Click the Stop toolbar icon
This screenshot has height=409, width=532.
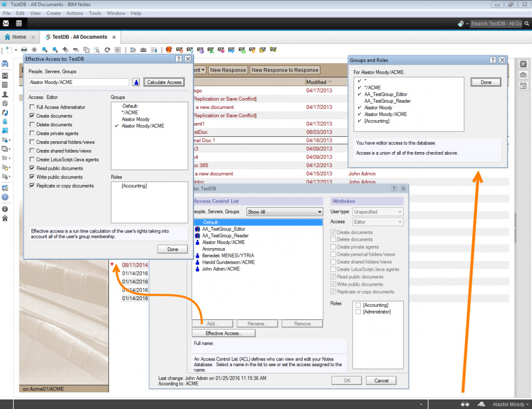34,50
